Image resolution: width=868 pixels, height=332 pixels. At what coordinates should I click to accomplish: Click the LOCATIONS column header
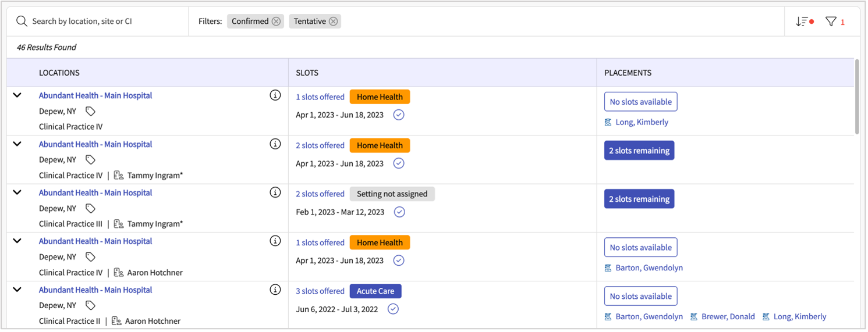tap(59, 73)
